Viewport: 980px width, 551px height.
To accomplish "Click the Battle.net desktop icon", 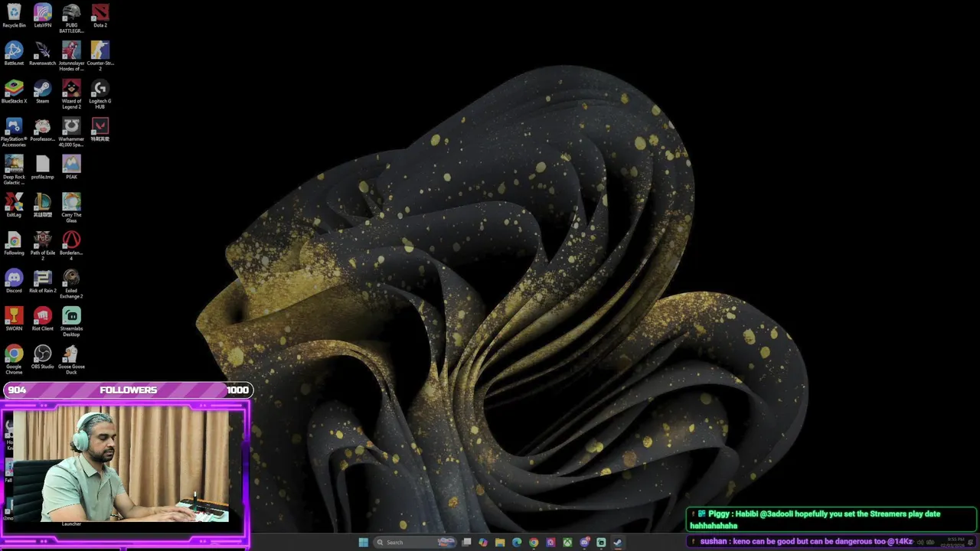I will [x=14, y=54].
